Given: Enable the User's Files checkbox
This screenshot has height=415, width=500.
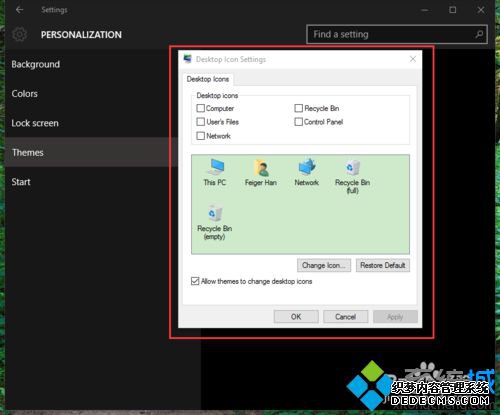Looking at the screenshot, I should (201, 122).
